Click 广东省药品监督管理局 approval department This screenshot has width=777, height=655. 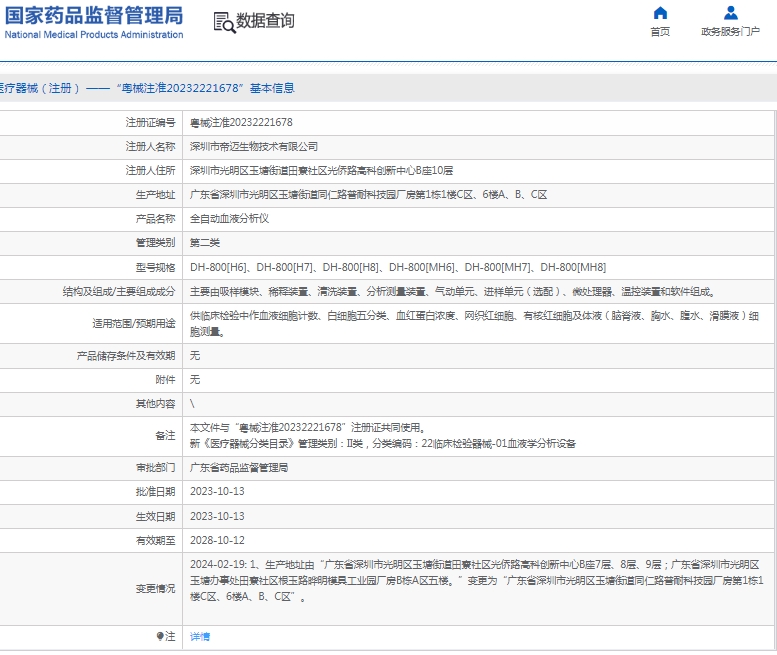(239, 468)
